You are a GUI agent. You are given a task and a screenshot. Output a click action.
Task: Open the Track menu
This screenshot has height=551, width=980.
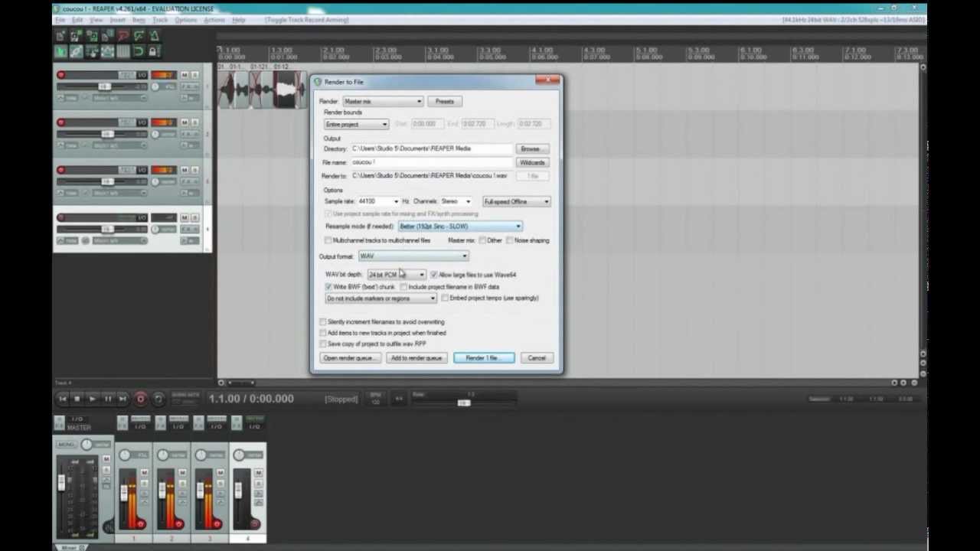pyautogui.click(x=160, y=20)
